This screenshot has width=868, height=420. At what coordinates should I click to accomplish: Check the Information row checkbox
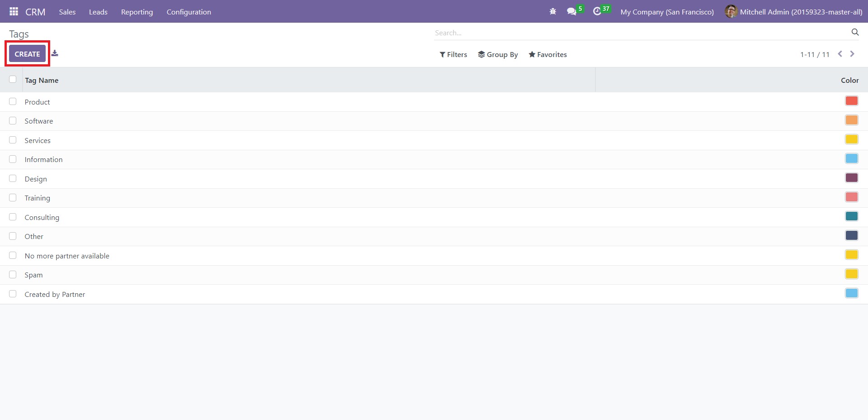point(13,159)
